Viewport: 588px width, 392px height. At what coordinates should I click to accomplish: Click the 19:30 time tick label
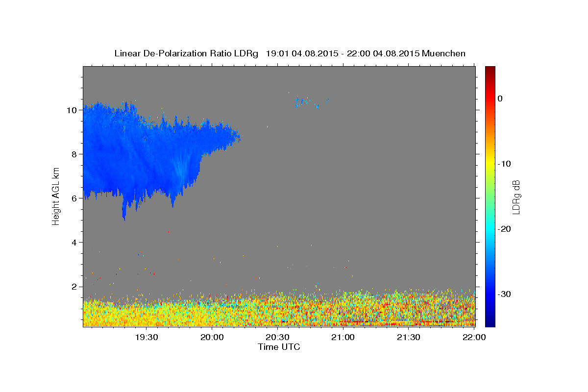click(x=147, y=337)
